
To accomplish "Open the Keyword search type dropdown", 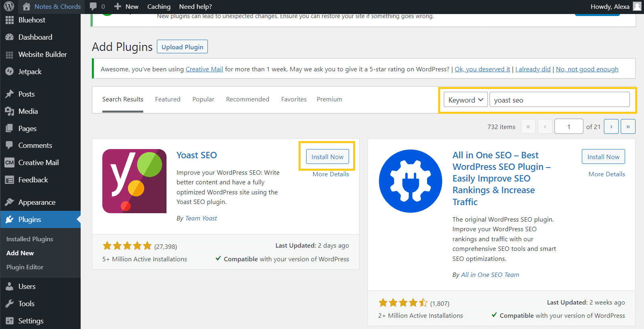I will click(x=466, y=100).
